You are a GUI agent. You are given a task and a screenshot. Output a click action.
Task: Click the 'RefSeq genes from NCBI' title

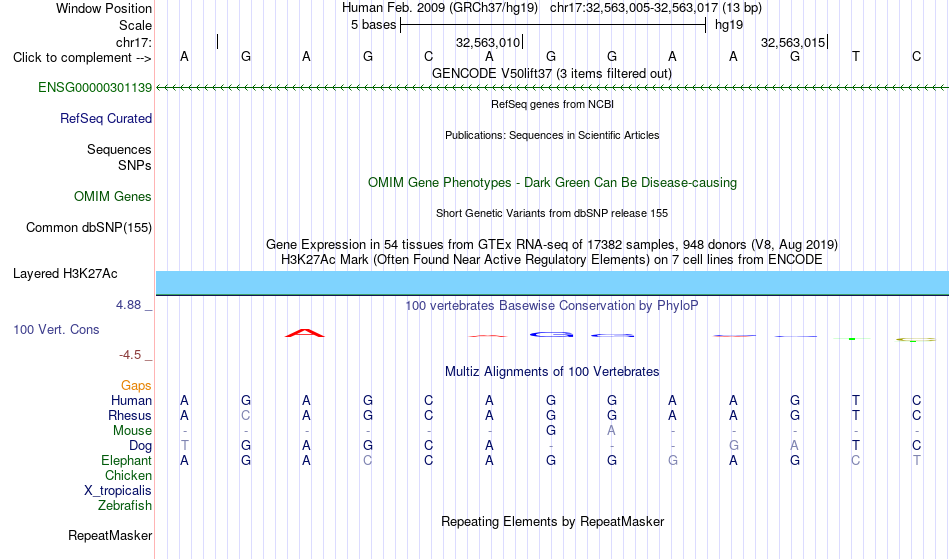click(552, 104)
